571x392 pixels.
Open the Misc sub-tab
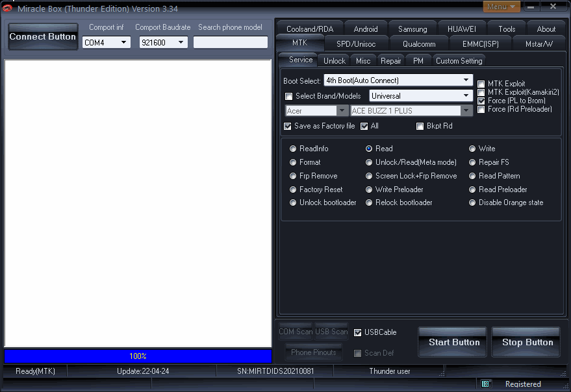(x=363, y=61)
